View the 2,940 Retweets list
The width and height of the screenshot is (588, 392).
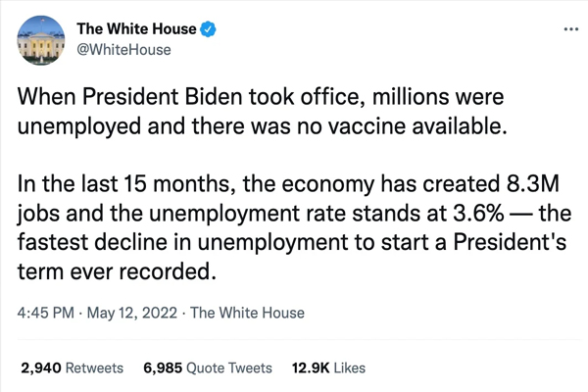click(x=72, y=368)
